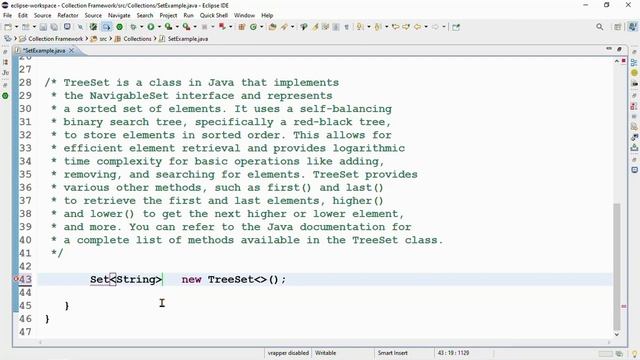Screen dimensions: 640x360
Task: Click the error marker on line 43
Action: 16,279
